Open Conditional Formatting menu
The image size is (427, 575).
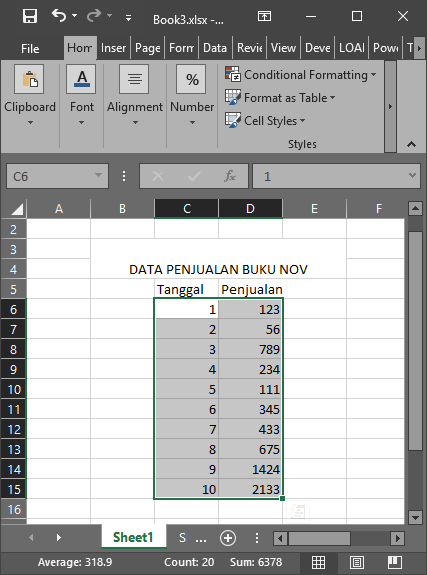(x=300, y=75)
